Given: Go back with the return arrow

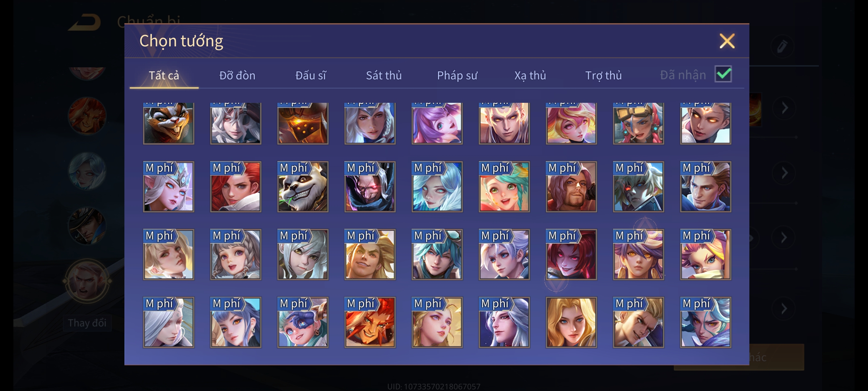Looking at the screenshot, I should coord(85,22).
